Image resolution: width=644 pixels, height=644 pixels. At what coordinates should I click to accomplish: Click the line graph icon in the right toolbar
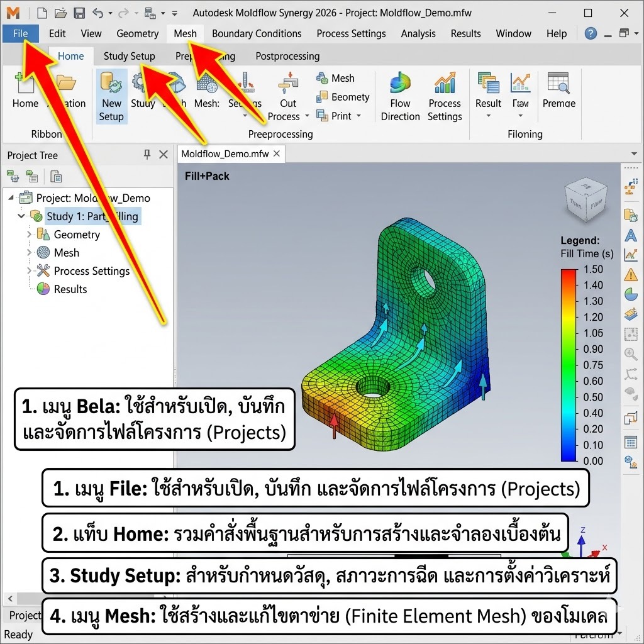[630, 255]
